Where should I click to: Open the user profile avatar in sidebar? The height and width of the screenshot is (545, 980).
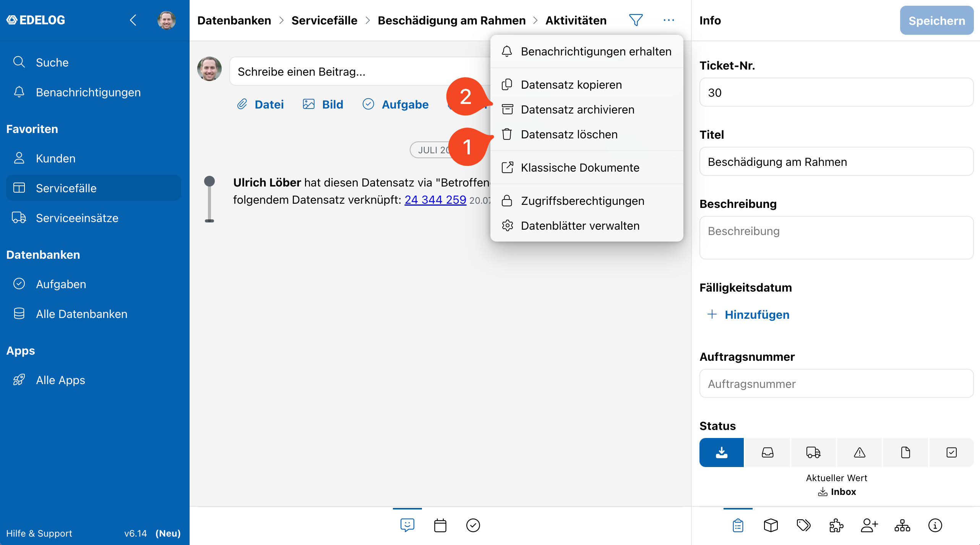tap(166, 20)
